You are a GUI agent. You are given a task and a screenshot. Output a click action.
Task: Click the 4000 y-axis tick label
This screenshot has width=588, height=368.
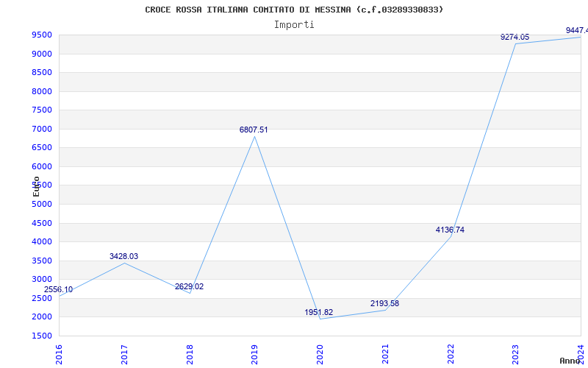pos(42,242)
